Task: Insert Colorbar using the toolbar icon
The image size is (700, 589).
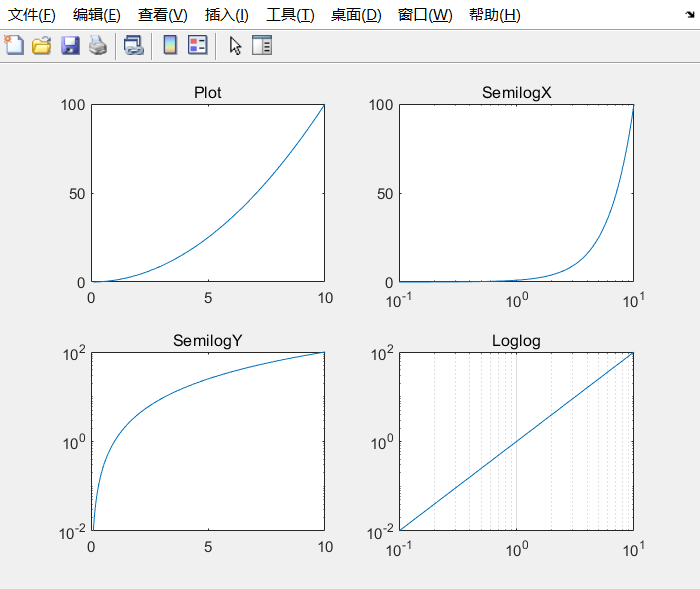Action: pyautogui.click(x=170, y=45)
